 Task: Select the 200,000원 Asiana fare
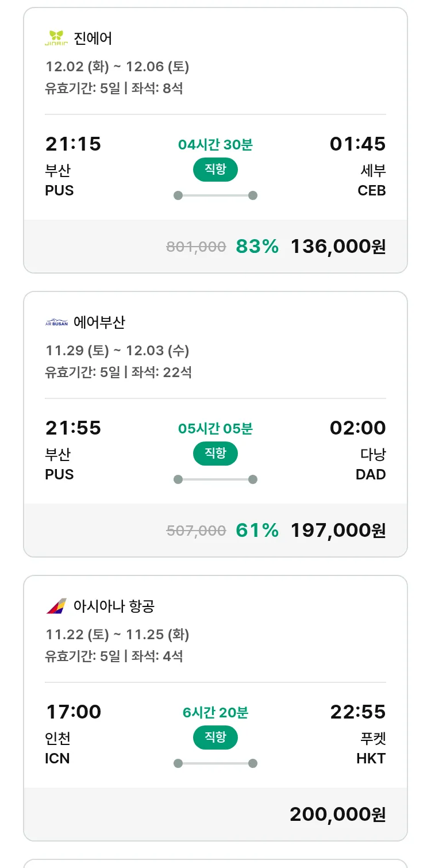click(x=338, y=815)
